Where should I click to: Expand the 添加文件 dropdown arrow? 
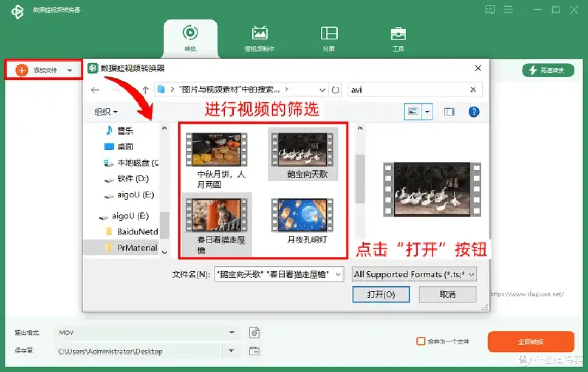coord(70,70)
